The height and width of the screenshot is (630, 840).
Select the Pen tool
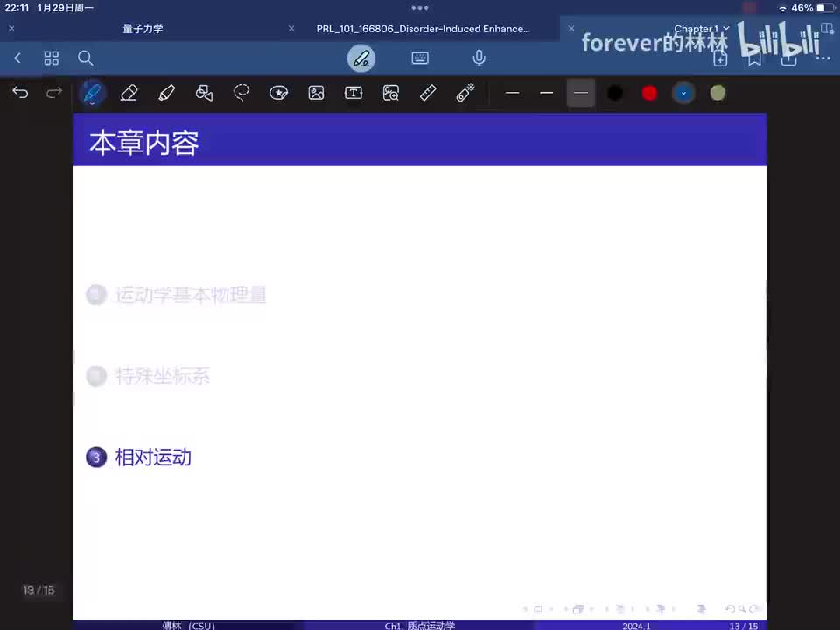92,94
